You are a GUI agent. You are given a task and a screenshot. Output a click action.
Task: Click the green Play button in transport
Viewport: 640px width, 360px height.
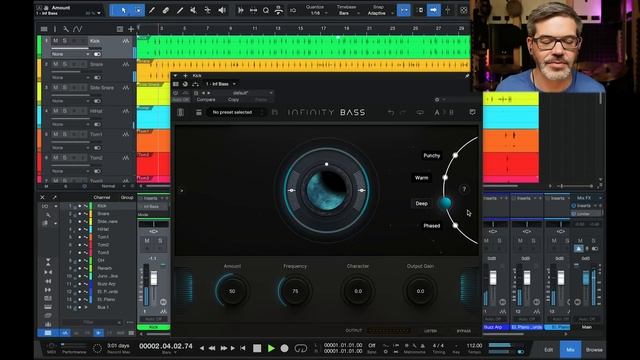tap(271, 348)
